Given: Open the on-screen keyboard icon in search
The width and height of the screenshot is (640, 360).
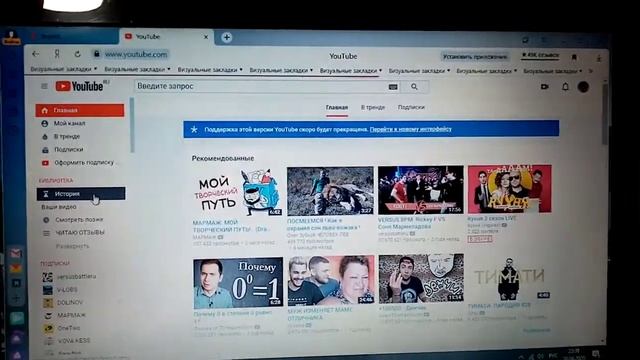Looking at the screenshot, I should [x=393, y=87].
